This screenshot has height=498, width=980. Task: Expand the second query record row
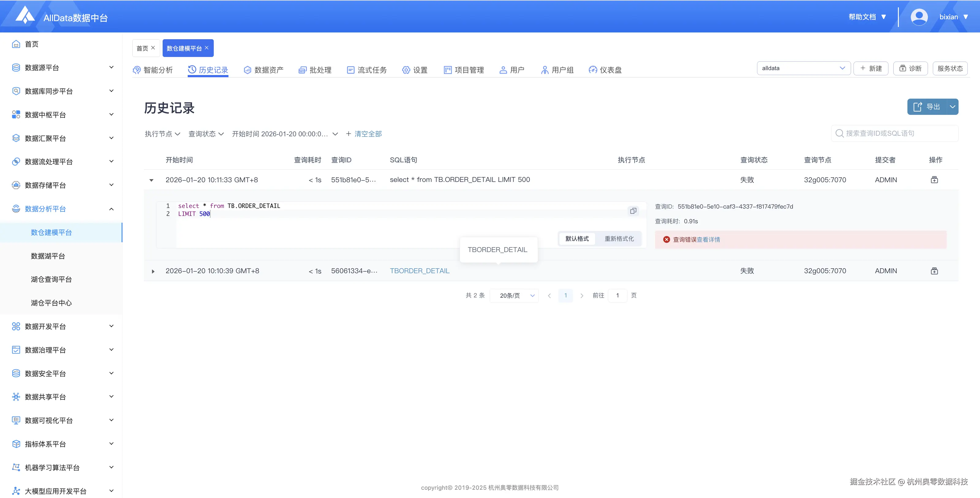tap(153, 271)
